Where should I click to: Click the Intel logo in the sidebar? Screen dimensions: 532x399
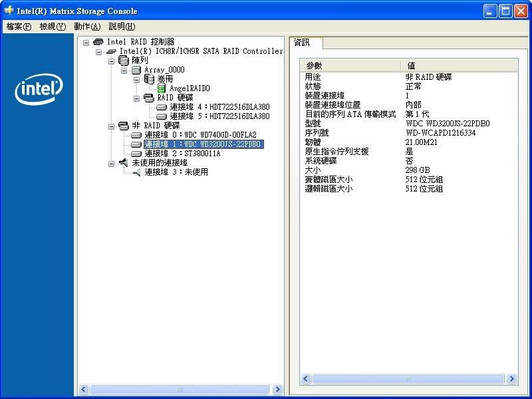click(x=39, y=89)
